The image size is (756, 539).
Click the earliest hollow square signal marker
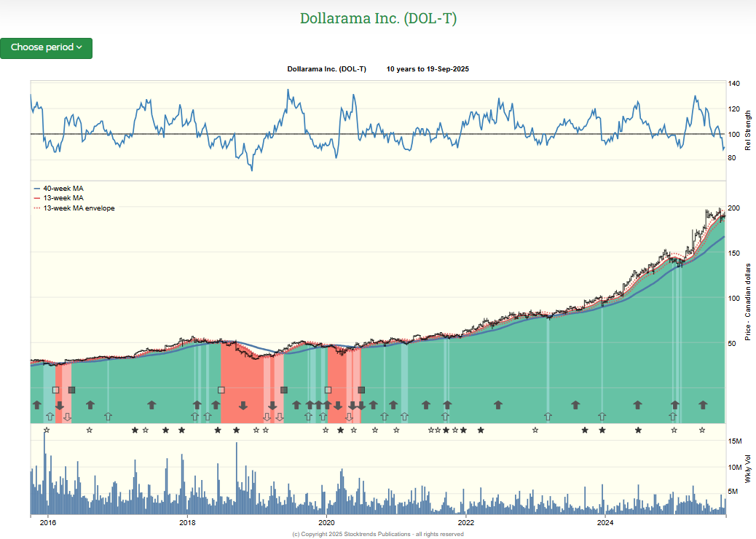pos(55,390)
